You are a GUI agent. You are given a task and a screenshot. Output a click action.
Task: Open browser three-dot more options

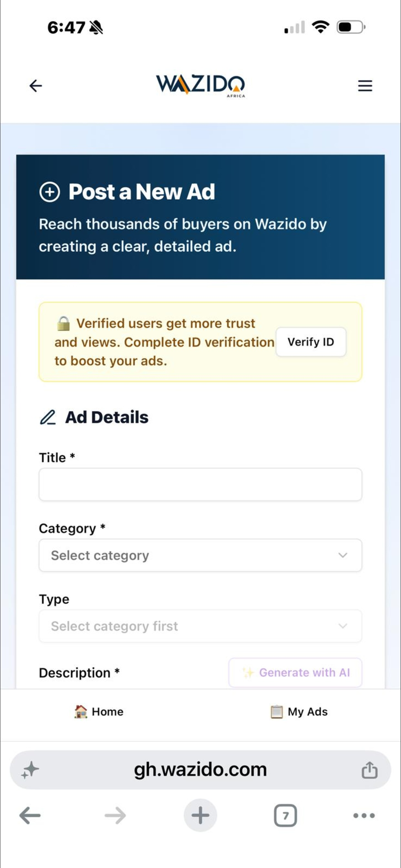click(364, 815)
